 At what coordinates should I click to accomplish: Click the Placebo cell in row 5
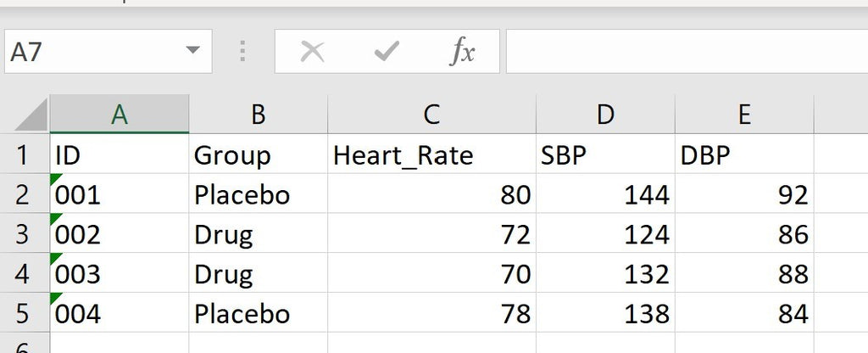click(259, 314)
